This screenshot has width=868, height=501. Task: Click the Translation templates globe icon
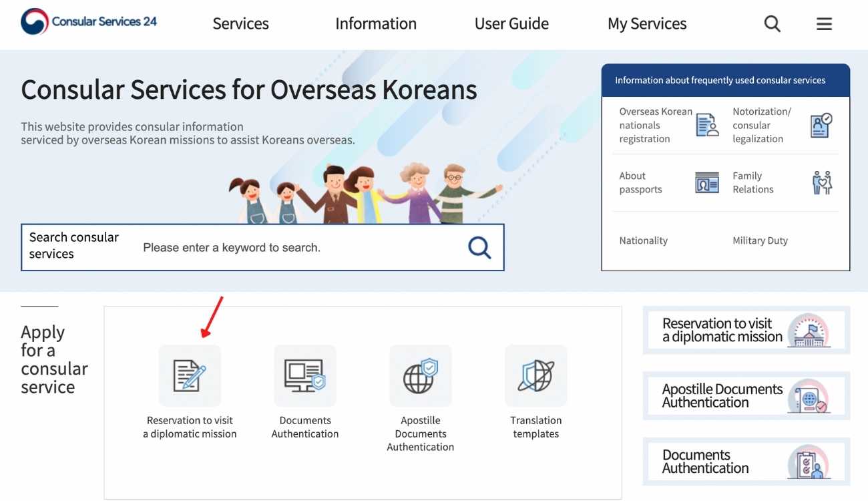[536, 375]
